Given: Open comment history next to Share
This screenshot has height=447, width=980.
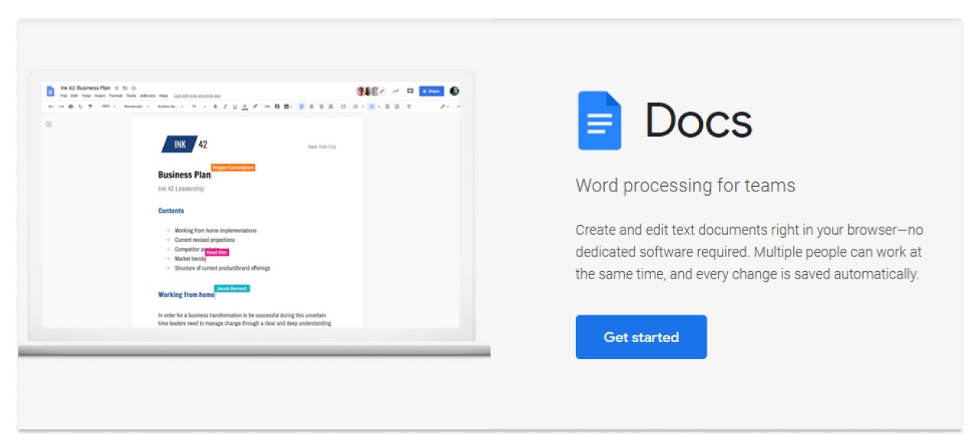Looking at the screenshot, I should [410, 90].
